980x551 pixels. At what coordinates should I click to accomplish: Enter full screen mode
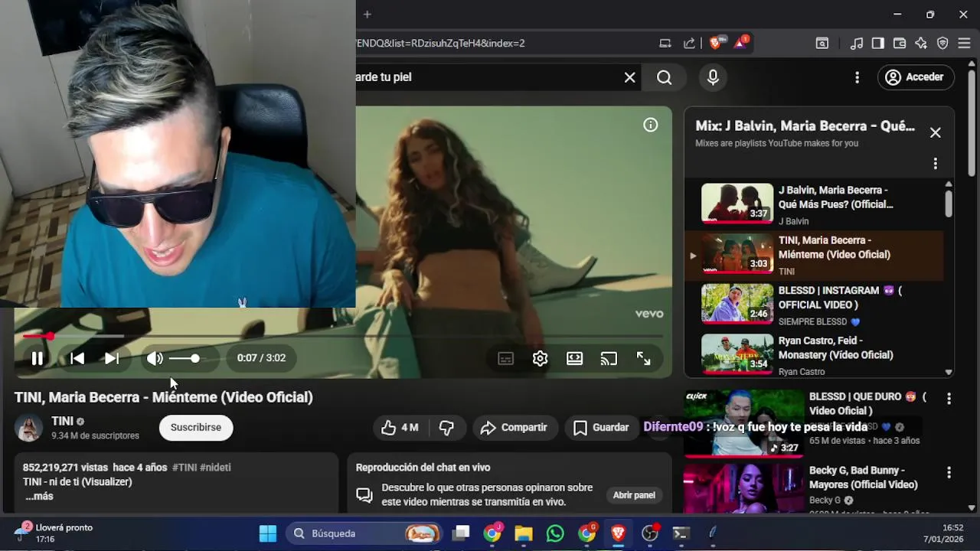tap(644, 358)
